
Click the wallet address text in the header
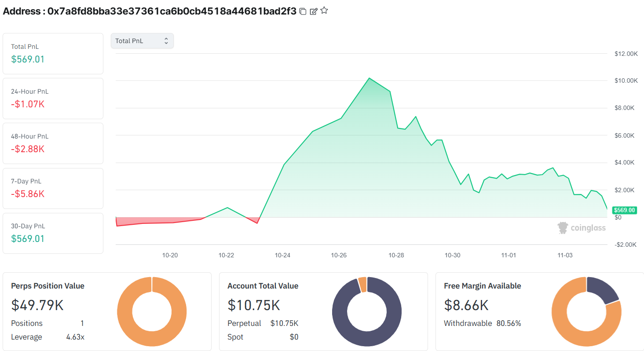click(172, 11)
